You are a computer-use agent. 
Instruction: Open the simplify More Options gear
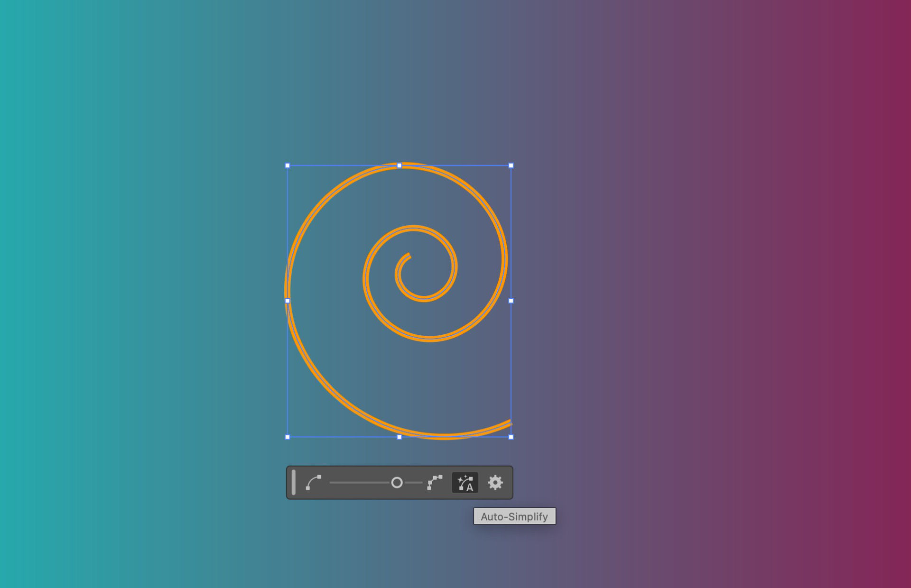(x=495, y=482)
